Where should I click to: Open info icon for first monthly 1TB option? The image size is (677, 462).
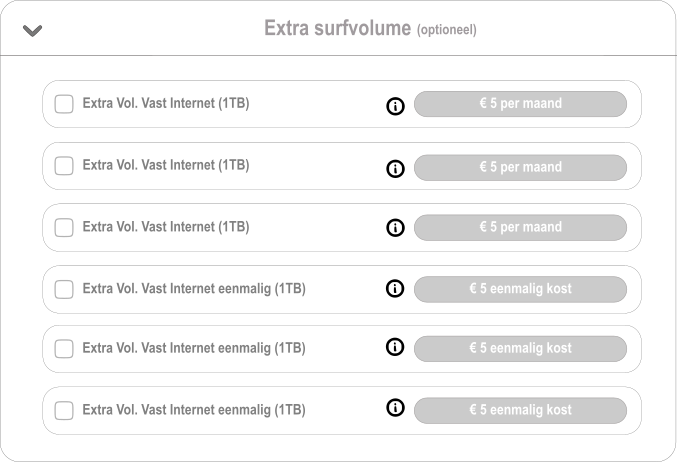(395, 106)
